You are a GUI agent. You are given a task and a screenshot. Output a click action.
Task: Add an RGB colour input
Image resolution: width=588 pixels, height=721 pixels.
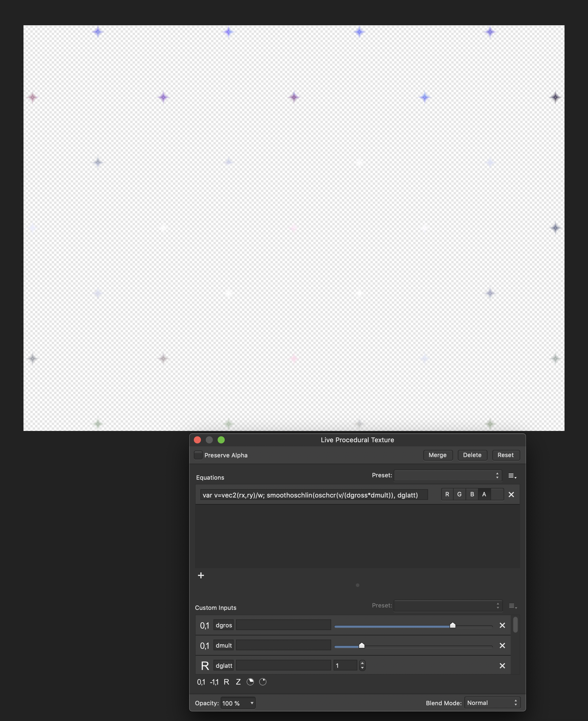coord(250,682)
